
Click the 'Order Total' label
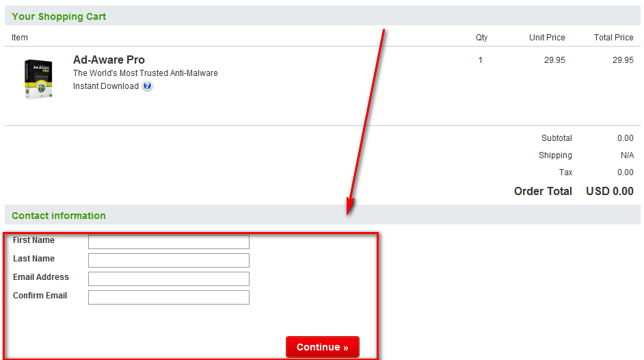[543, 191]
